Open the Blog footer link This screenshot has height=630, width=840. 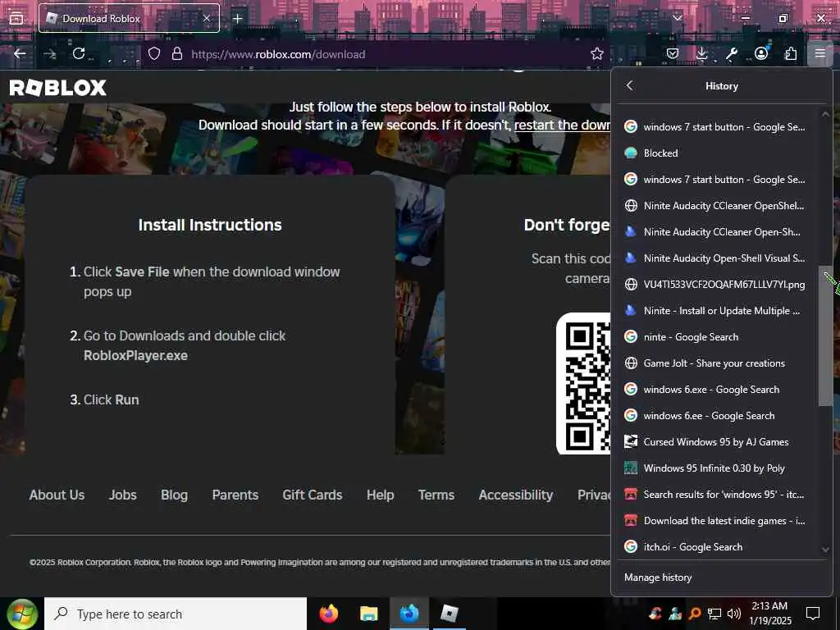(174, 495)
